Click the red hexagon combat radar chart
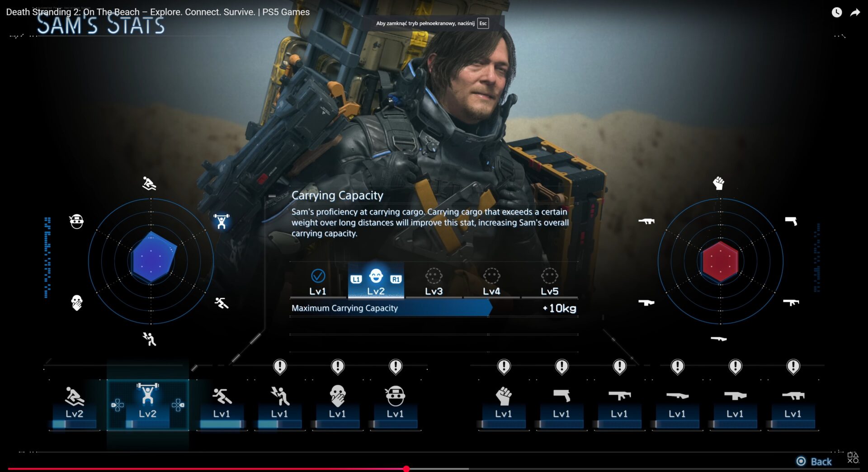 tap(720, 261)
